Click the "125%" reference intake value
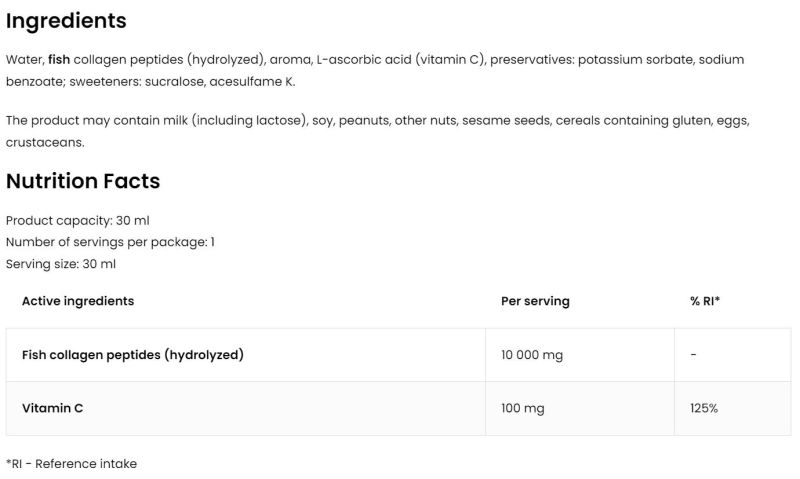Screen dimensions: 800x479 pos(703,408)
